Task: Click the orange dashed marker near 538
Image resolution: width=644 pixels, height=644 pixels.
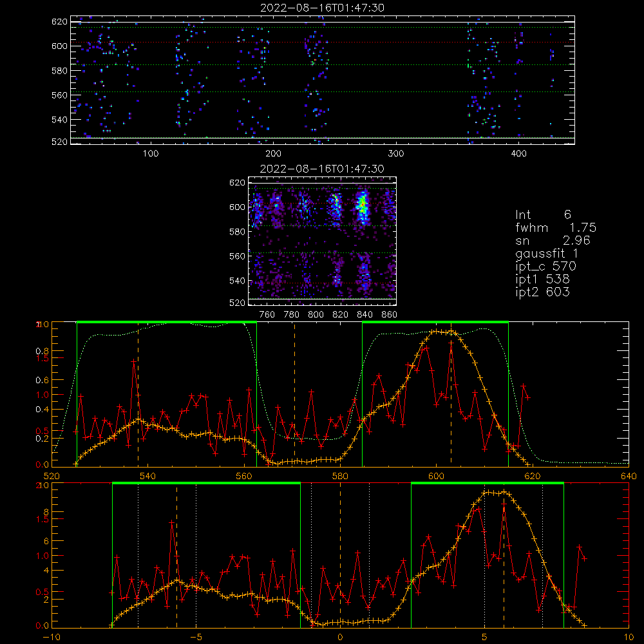Action: pos(138,394)
